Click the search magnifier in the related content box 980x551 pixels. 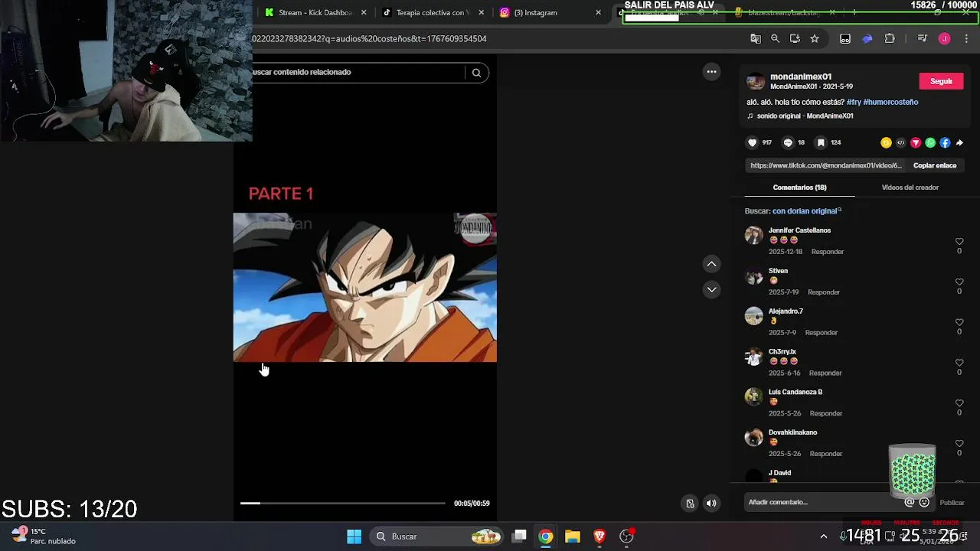pos(476,73)
